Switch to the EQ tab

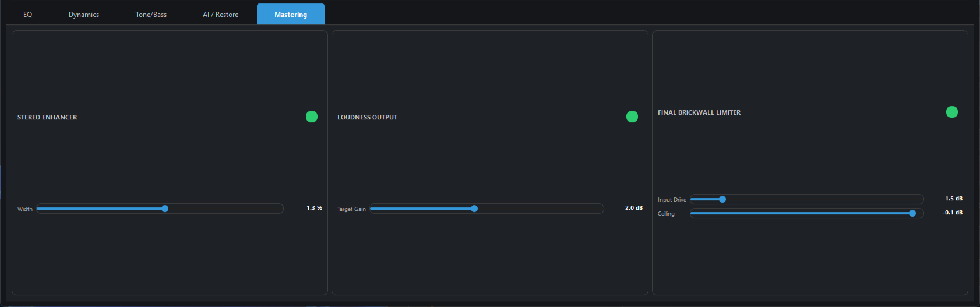[27, 15]
